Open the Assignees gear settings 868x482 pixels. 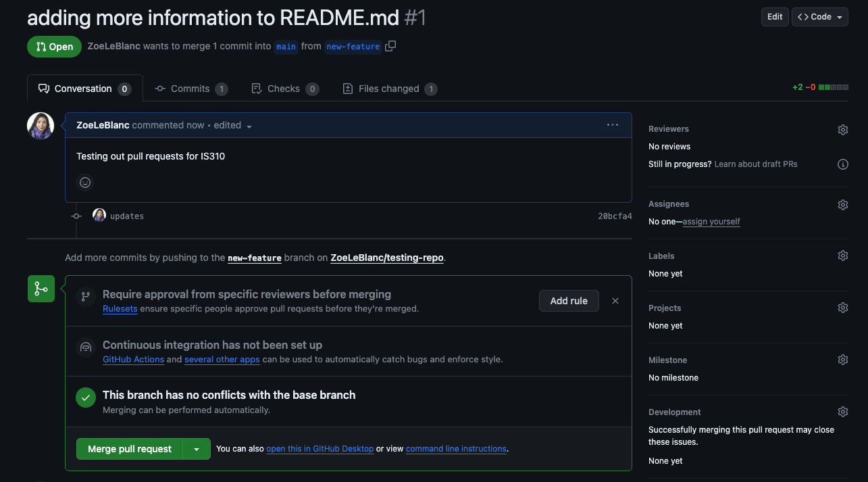(842, 205)
